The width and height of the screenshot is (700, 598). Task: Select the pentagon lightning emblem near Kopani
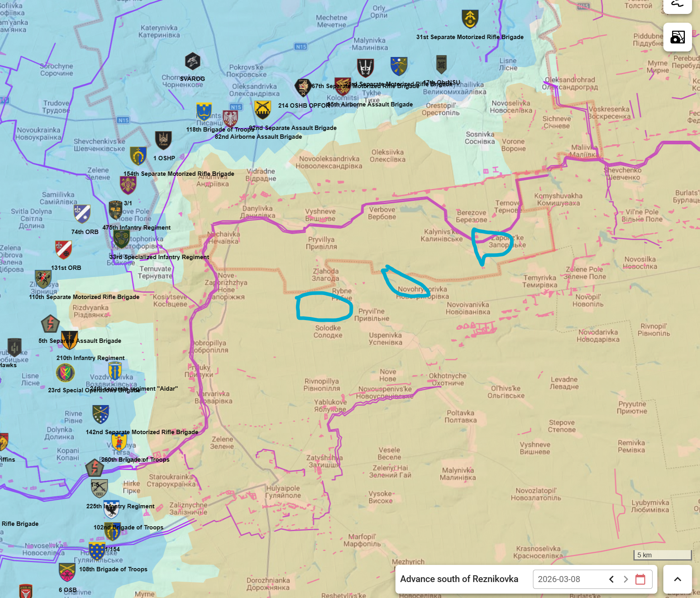pyautogui.click(x=94, y=467)
